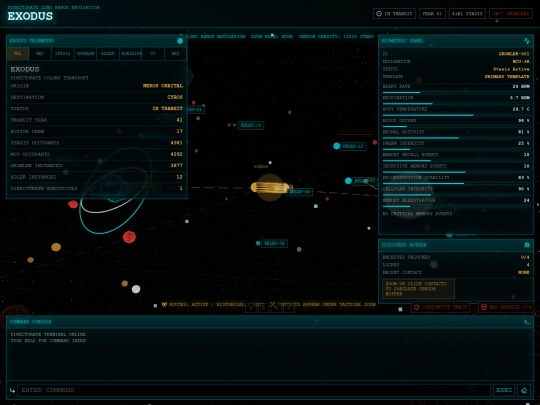Click the Exodus ship on the map
Image resolution: width=540 pixels, height=405 pixels.
point(270,187)
